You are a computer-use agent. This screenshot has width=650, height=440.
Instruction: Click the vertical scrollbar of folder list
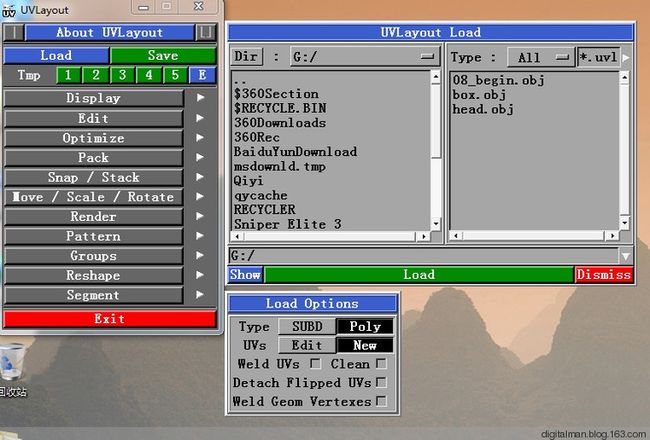point(435,150)
